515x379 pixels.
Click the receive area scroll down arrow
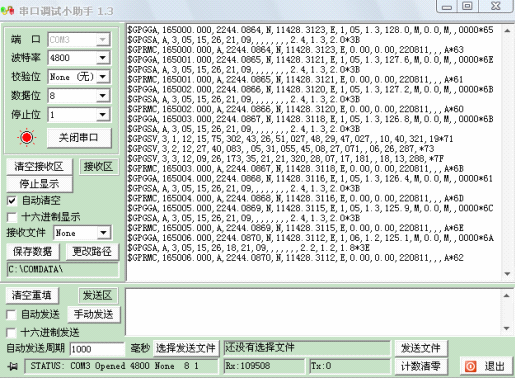[x=507, y=274]
